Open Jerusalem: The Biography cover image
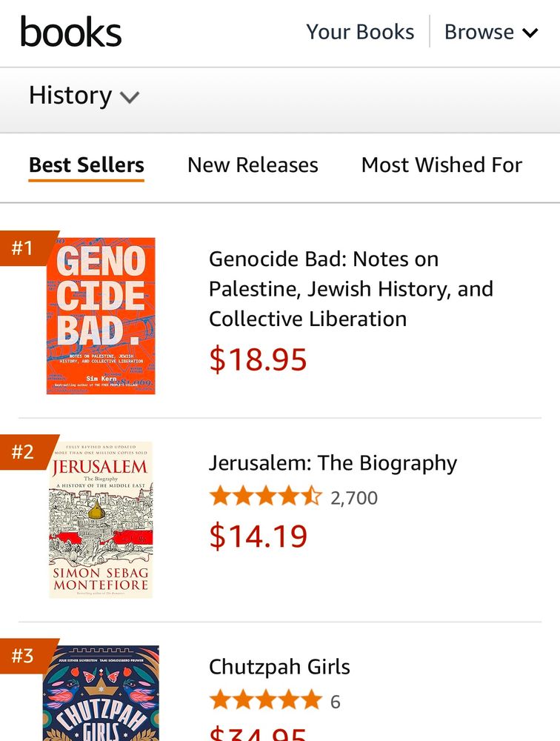The width and height of the screenshot is (560, 741). point(101,519)
